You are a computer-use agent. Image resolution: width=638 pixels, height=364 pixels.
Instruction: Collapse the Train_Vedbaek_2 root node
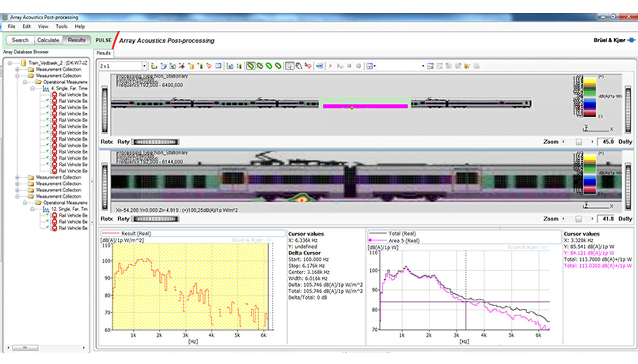(x=10, y=63)
